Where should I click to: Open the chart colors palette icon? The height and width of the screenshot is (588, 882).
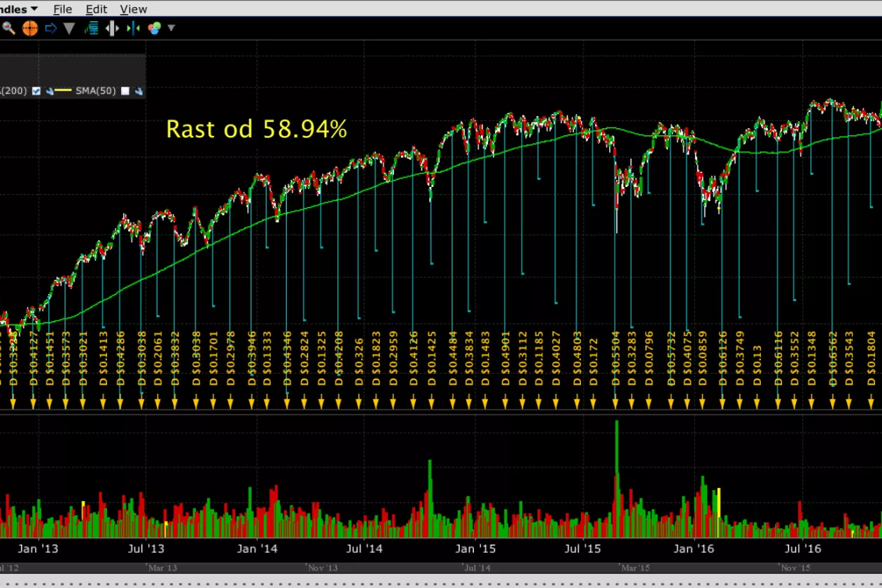click(x=154, y=28)
